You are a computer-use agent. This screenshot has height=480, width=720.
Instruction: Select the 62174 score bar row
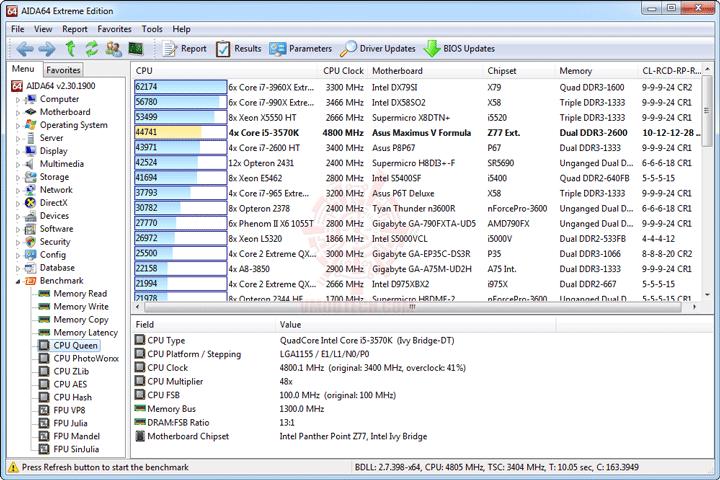pos(180,87)
